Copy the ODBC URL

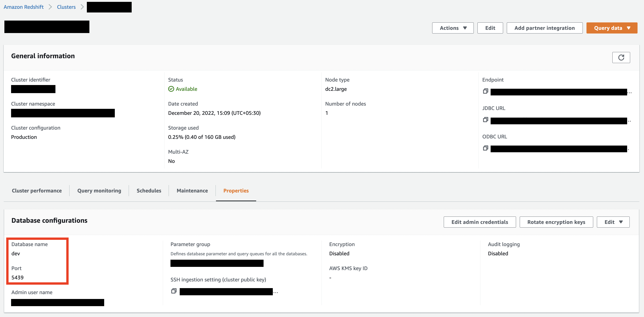tap(485, 148)
